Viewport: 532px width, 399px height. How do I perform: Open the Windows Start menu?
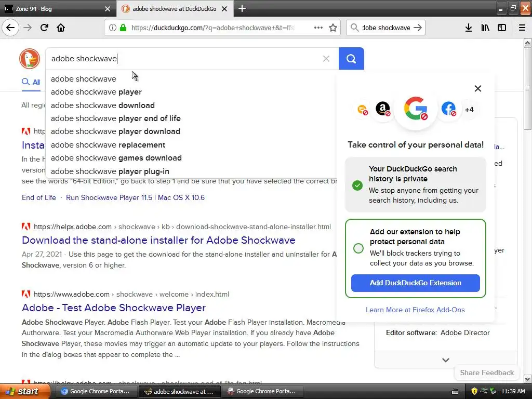click(x=24, y=391)
